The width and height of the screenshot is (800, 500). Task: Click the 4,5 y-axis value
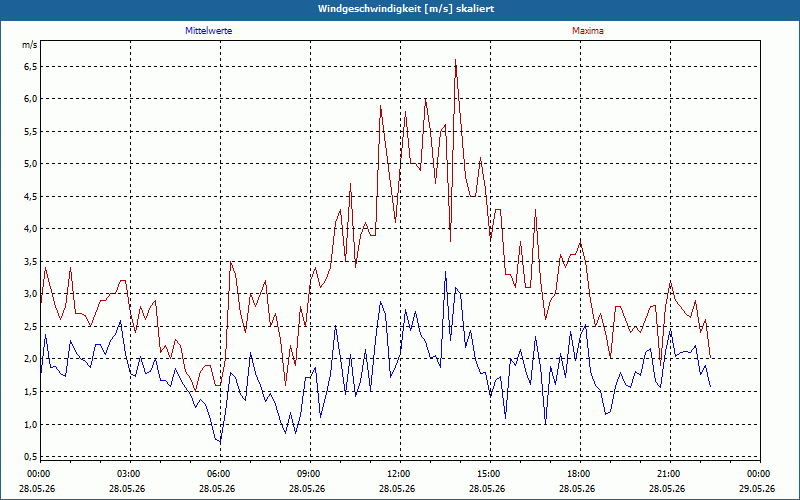[x=31, y=196]
